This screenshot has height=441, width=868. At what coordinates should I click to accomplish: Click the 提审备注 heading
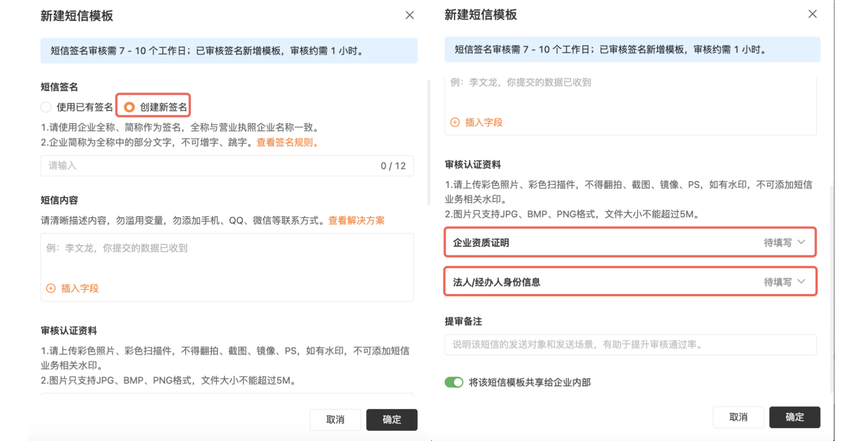coord(463,321)
